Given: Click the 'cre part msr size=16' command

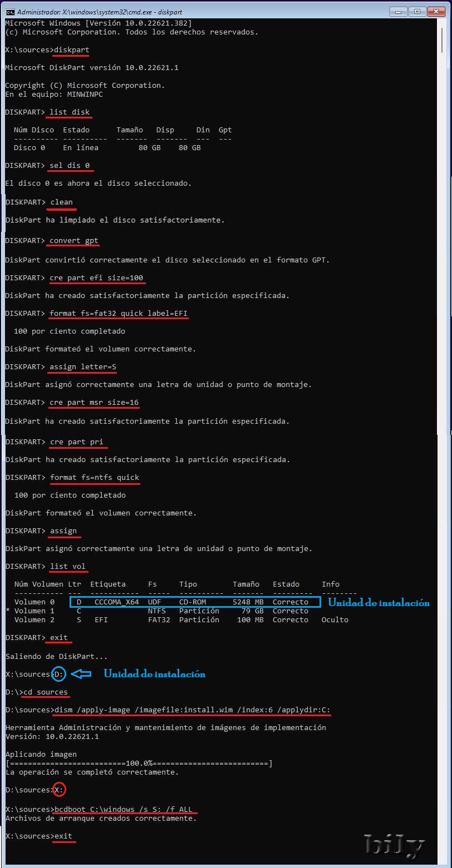Looking at the screenshot, I should (94, 402).
